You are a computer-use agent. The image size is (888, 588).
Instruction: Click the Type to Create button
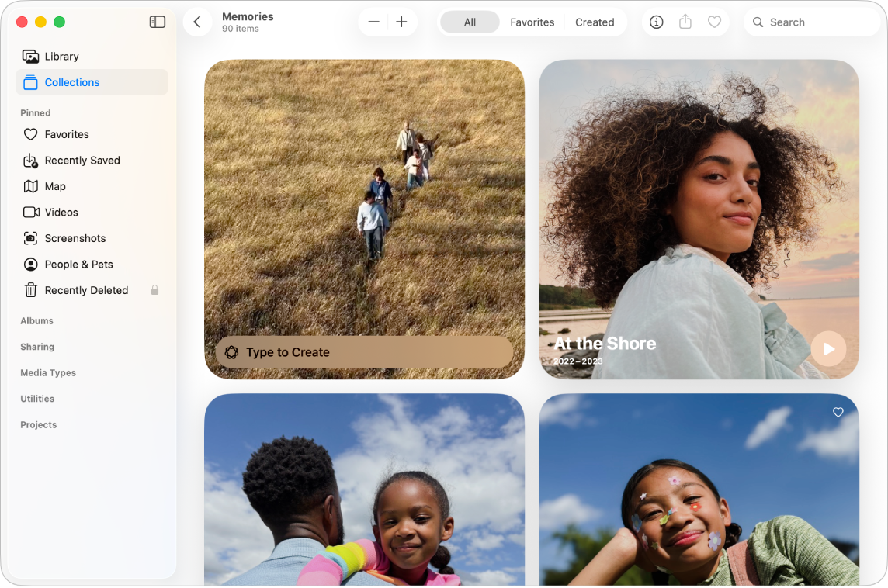click(363, 352)
